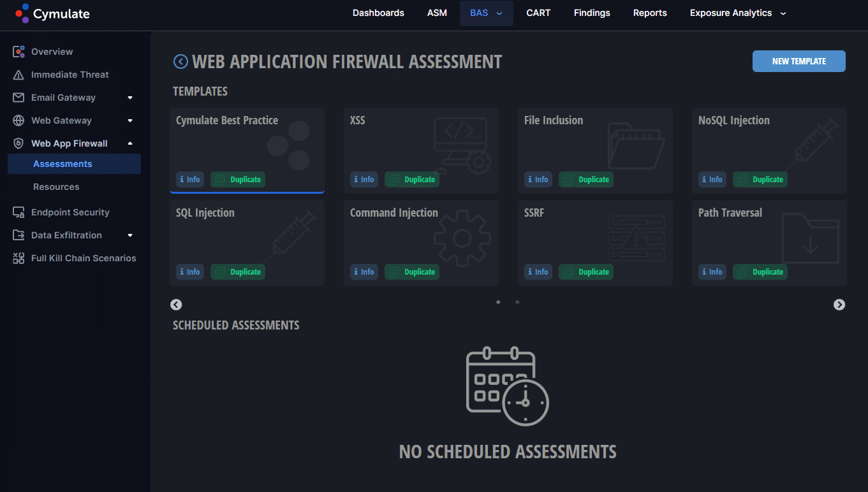Expand the Data Exfiltration submenu arrow
868x492 pixels.
pos(130,235)
